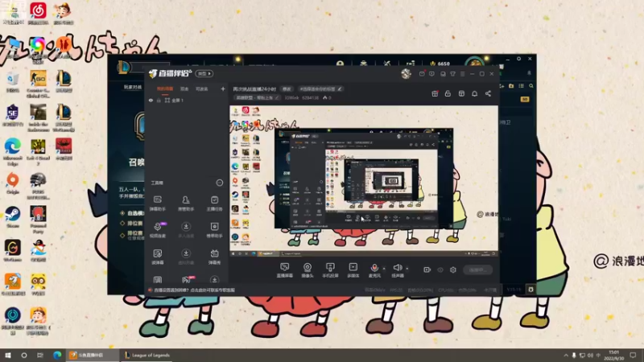Click the 麦克风 microphone icon
This screenshot has width=644, height=362.
tap(374, 268)
